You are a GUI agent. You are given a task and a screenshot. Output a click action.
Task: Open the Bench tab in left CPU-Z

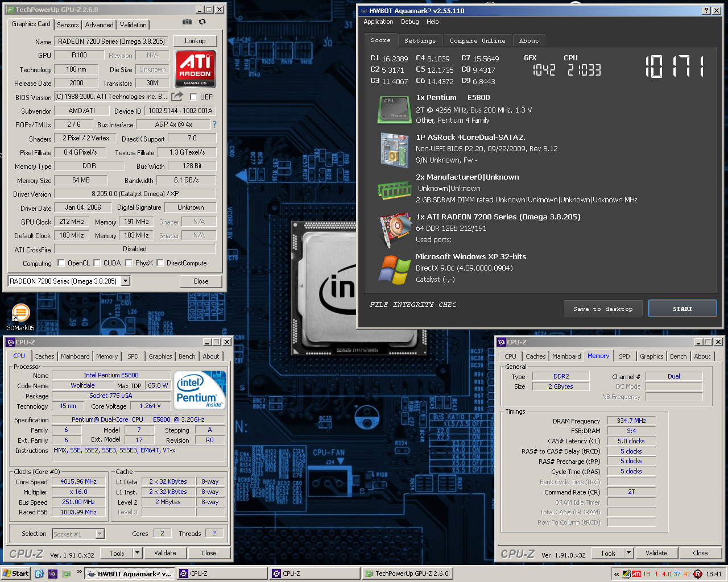(187, 356)
